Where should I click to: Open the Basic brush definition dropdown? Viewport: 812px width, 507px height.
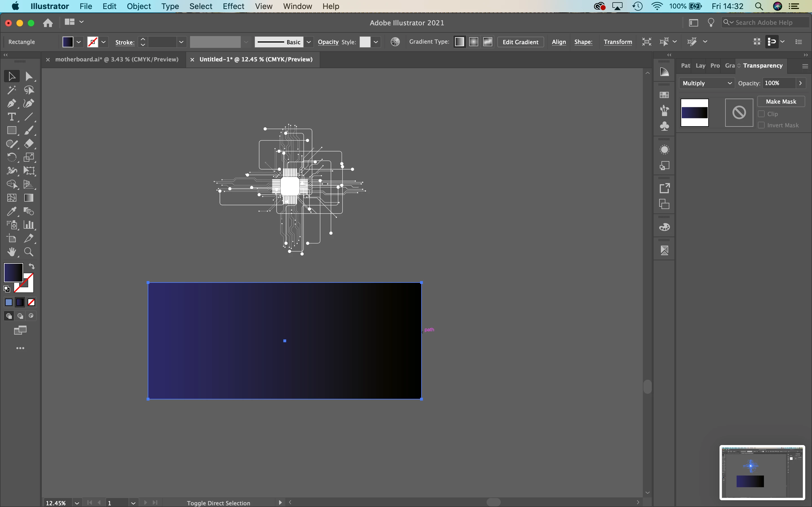[309, 42]
